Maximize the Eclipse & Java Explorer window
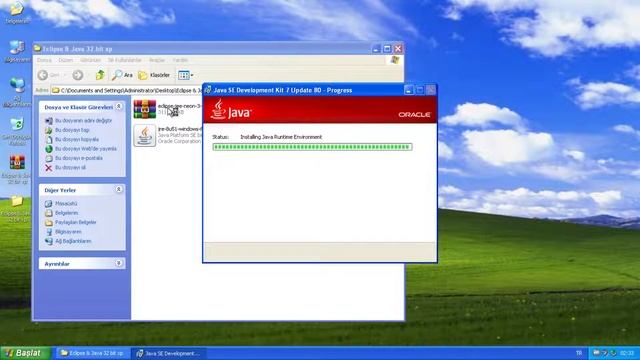 pos(387,49)
